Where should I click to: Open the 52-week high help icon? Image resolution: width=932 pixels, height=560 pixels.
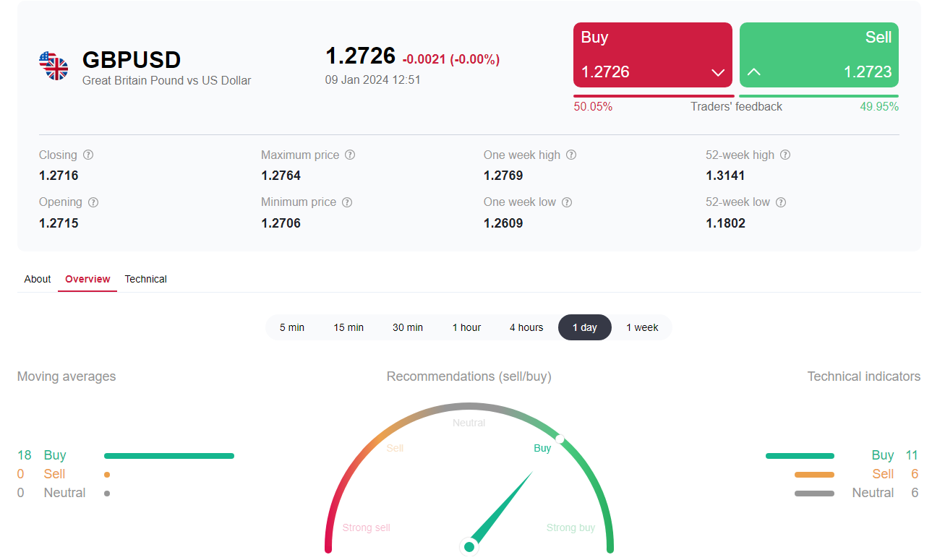pos(785,155)
